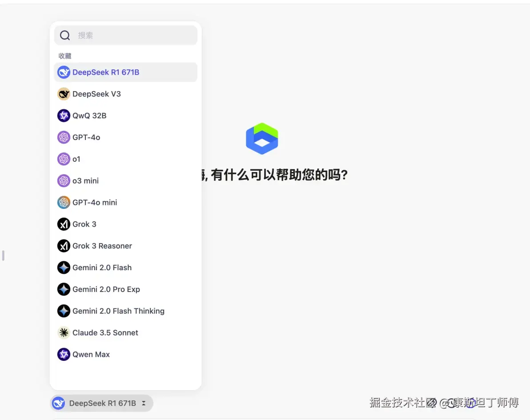The width and height of the screenshot is (530, 420).
Task: Choose the GPT-4o mini text label
Action: coord(95,202)
